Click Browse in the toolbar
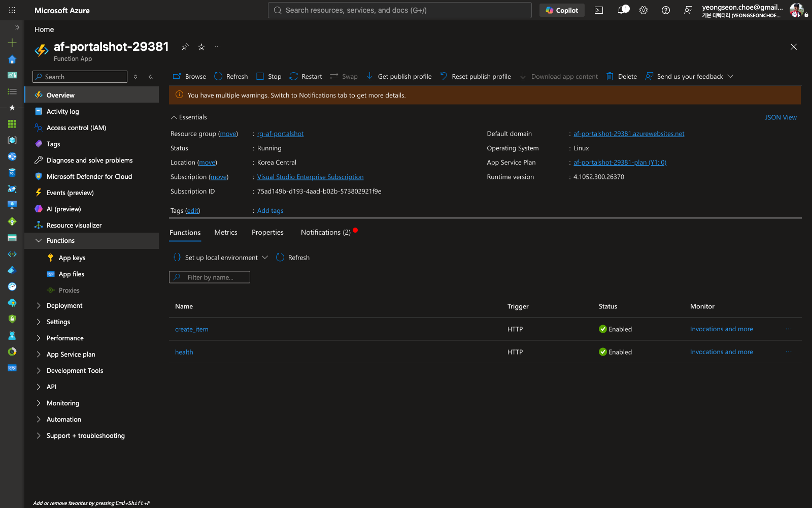Viewport: 812px width, 508px height. [x=189, y=76]
